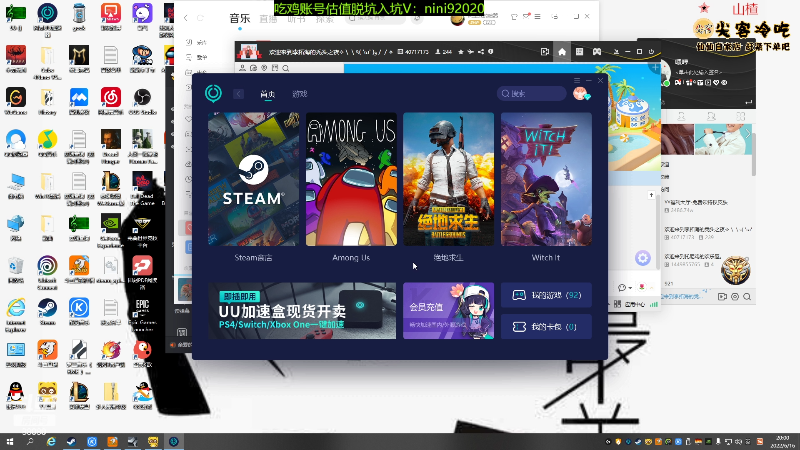
Task: Open the GeForce Experience desktop shortcut
Action: point(110,229)
